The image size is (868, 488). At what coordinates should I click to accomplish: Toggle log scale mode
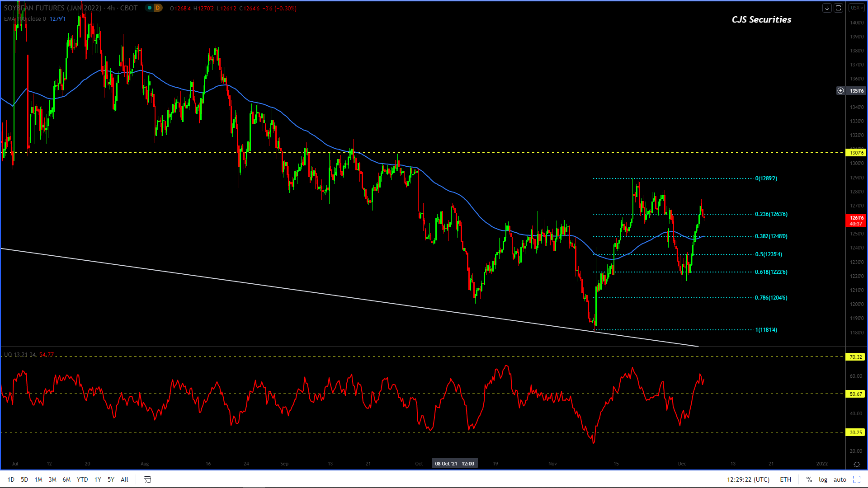pyautogui.click(x=823, y=479)
